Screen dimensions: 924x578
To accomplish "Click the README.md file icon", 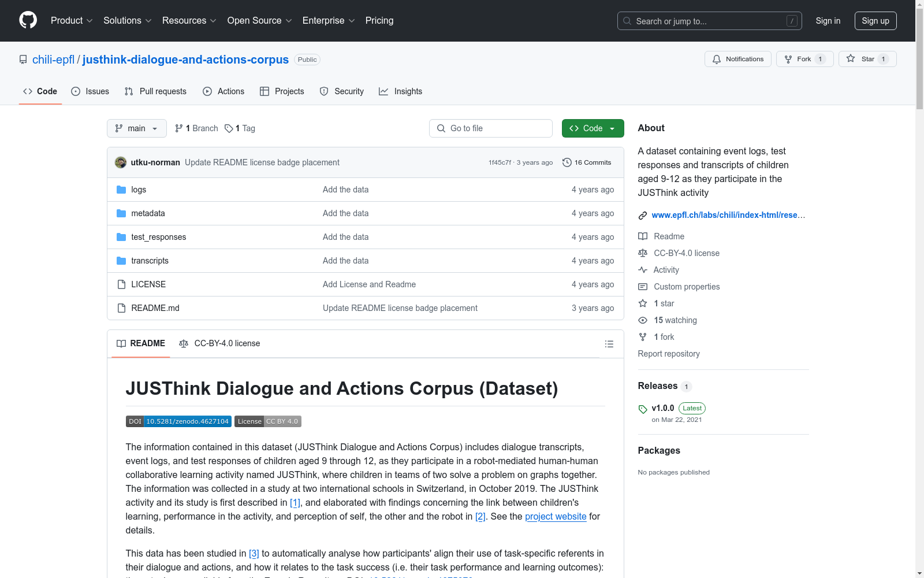I will coord(121,308).
